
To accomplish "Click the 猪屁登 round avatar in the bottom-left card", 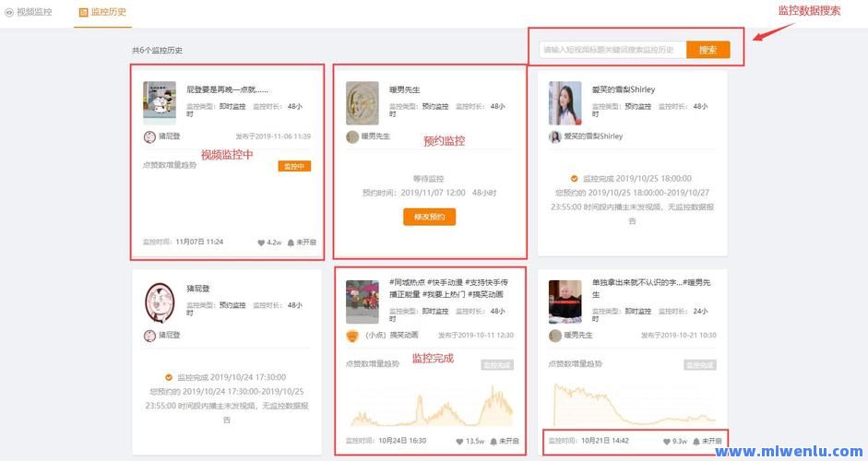I will pyautogui.click(x=160, y=301).
